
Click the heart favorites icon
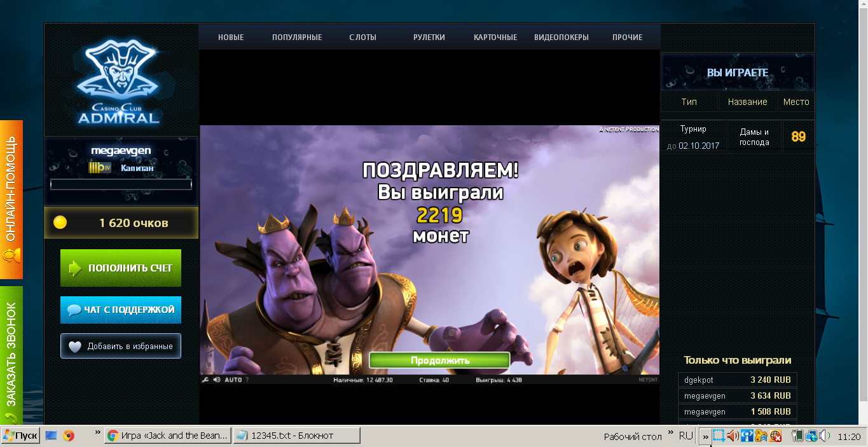coord(75,347)
